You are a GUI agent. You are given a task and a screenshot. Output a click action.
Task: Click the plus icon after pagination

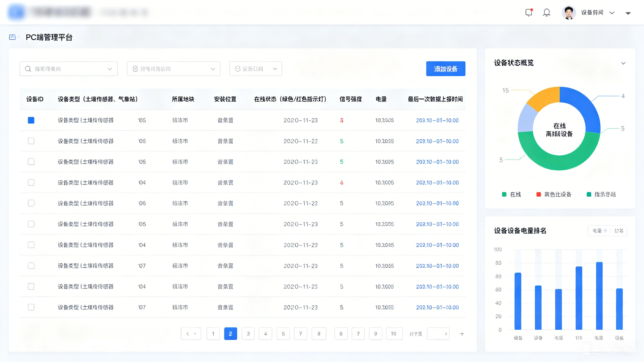pyautogui.click(x=462, y=334)
